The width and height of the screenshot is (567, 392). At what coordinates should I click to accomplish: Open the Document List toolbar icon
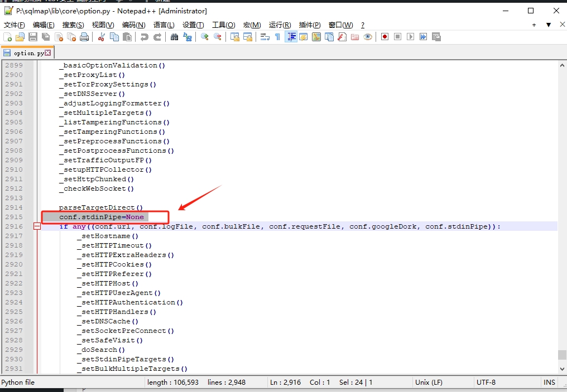329,37
